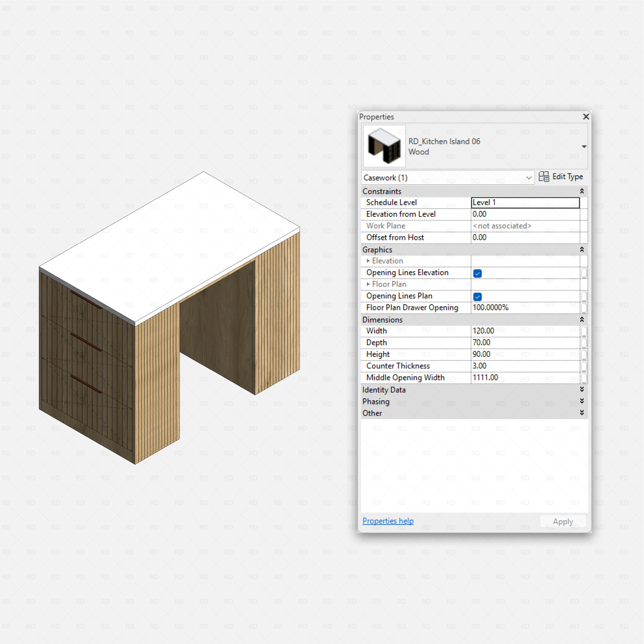Expand the Identity Data section
Image resolution: width=644 pixels, height=644 pixels.
tap(582, 389)
